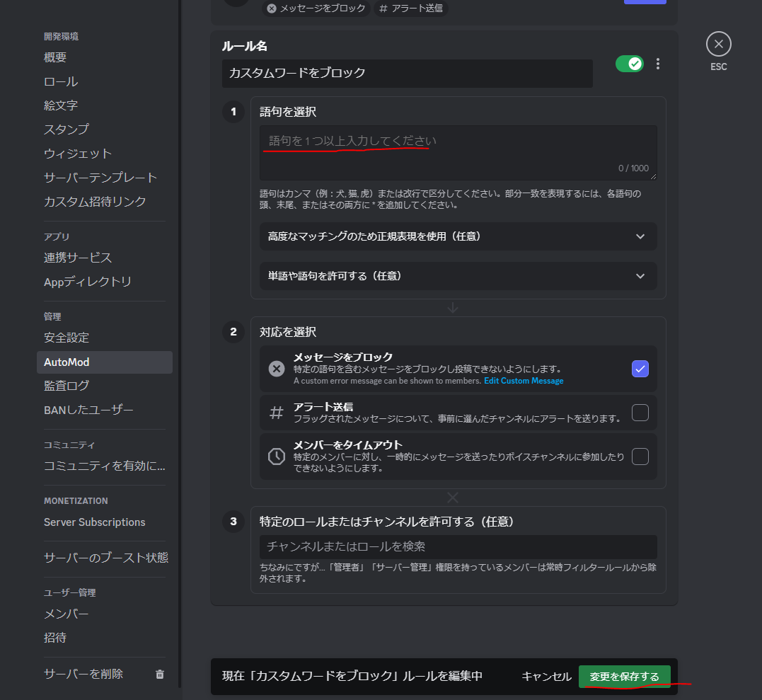Click the hash icon on アラート送信 row
The image size is (762, 700).
[277, 413]
